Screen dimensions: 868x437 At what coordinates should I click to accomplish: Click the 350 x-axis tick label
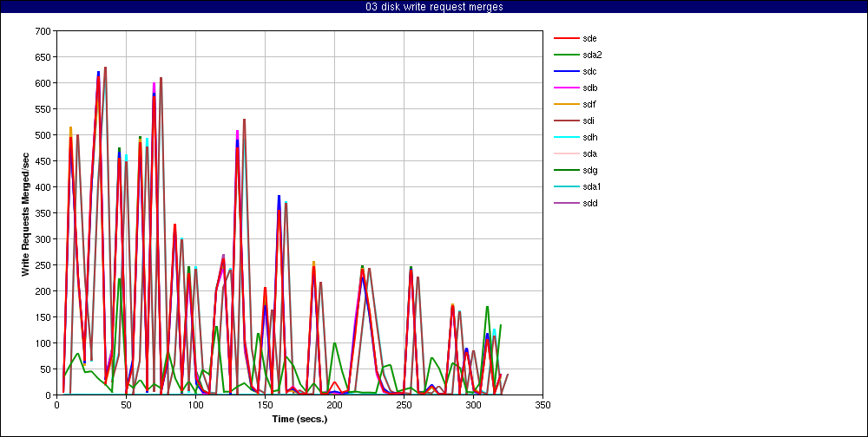click(543, 405)
